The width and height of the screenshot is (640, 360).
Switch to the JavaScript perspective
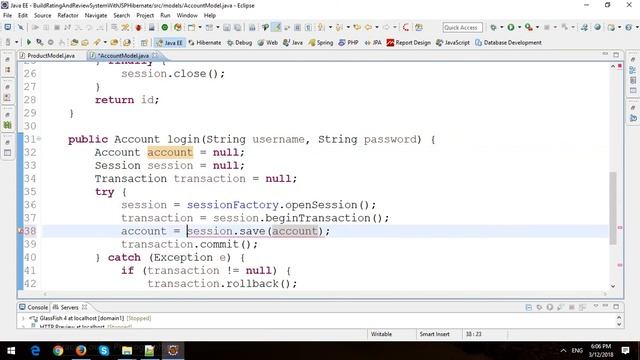[453, 42]
